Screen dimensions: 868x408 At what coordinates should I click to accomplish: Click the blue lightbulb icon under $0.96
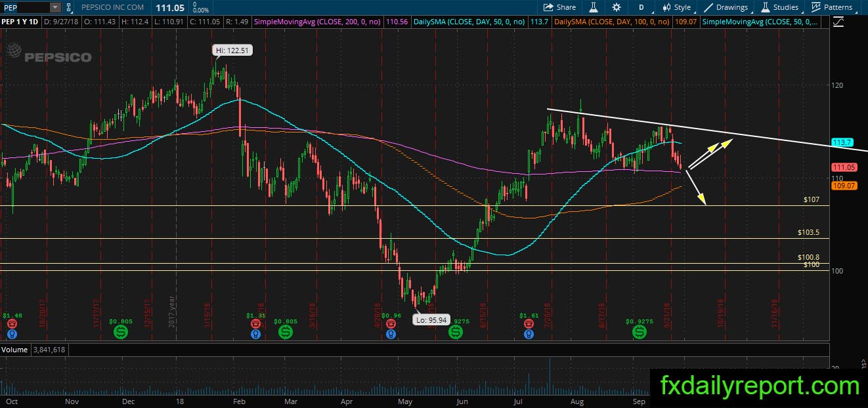391,335
